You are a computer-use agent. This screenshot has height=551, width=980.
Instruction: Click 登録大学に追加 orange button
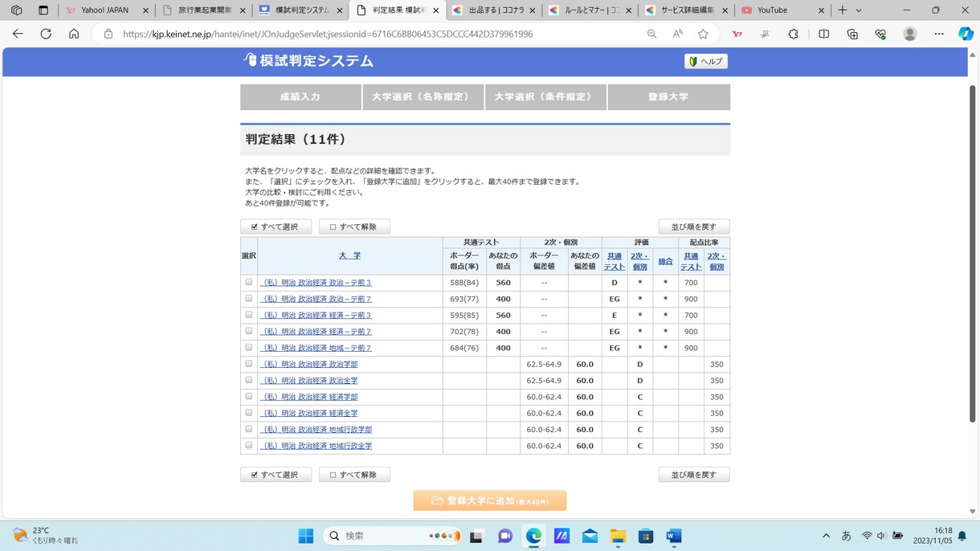pos(490,500)
